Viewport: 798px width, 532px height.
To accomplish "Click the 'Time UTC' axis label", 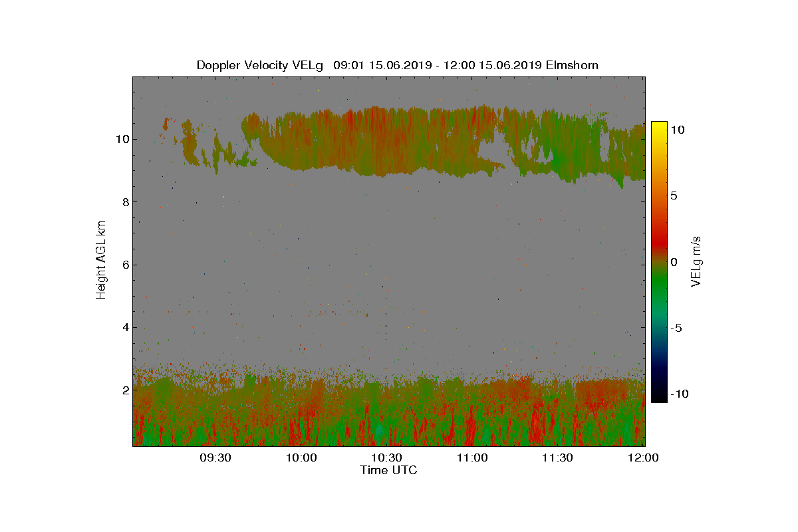I will [389, 470].
